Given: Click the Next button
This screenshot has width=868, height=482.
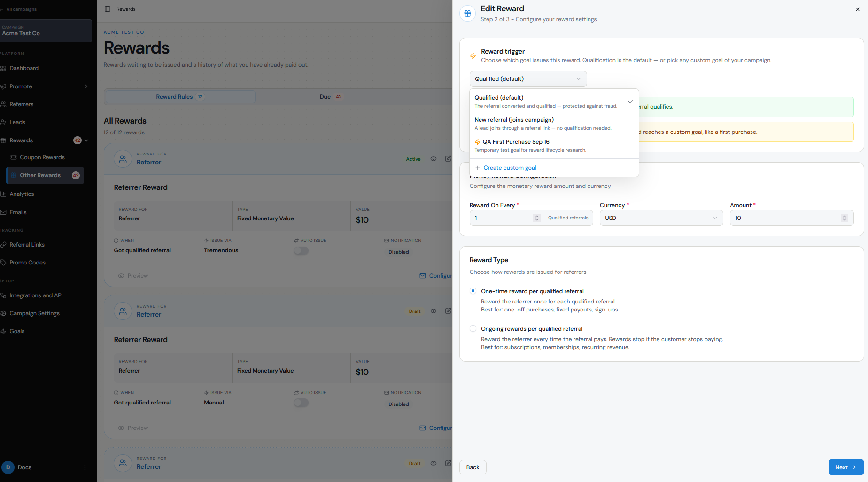Looking at the screenshot, I should 846,467.
